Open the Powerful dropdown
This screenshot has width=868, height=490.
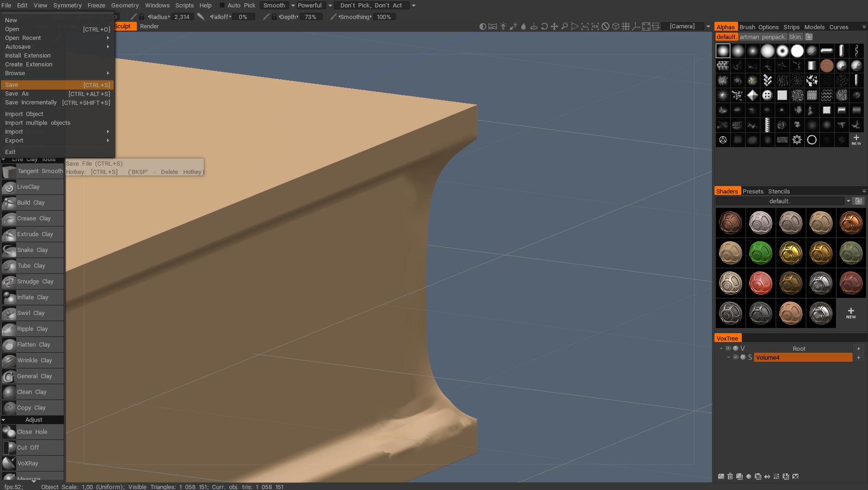[x=315, y=6]
